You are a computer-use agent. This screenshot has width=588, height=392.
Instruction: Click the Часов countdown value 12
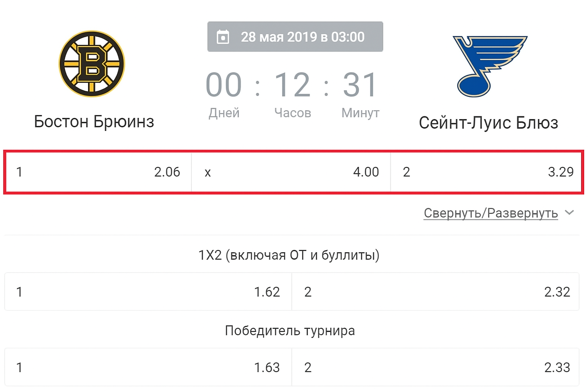point(292,85)
